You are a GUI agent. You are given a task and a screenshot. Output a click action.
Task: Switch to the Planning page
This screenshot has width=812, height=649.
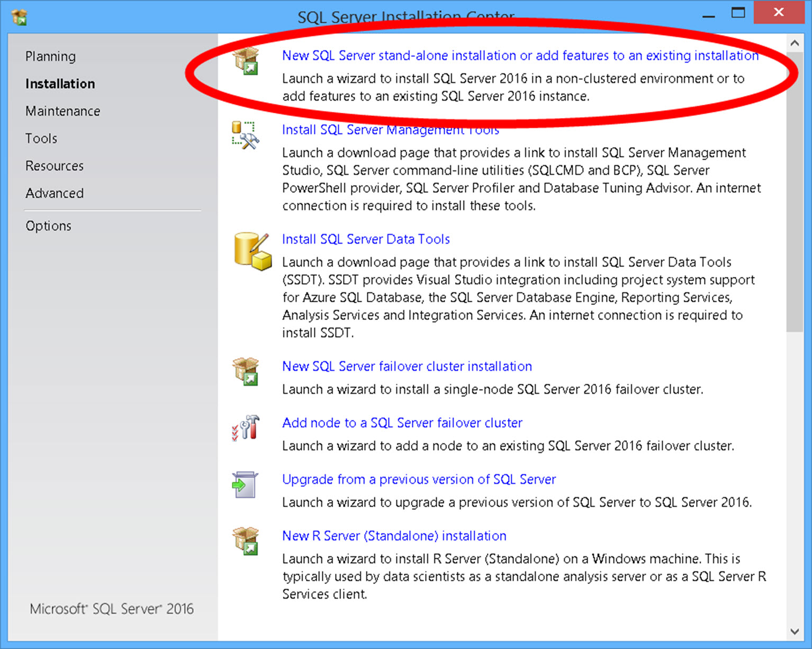tap(51, 56)
